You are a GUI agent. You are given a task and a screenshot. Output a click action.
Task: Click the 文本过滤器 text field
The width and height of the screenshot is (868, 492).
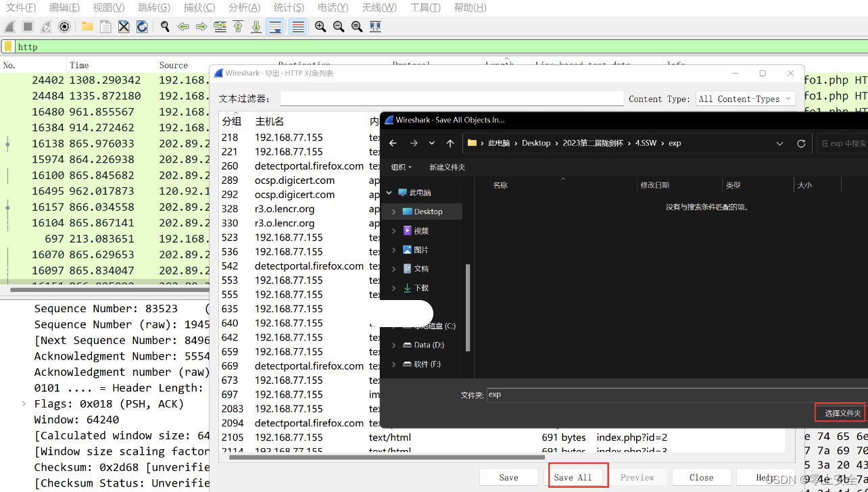[x=452, y=99]
